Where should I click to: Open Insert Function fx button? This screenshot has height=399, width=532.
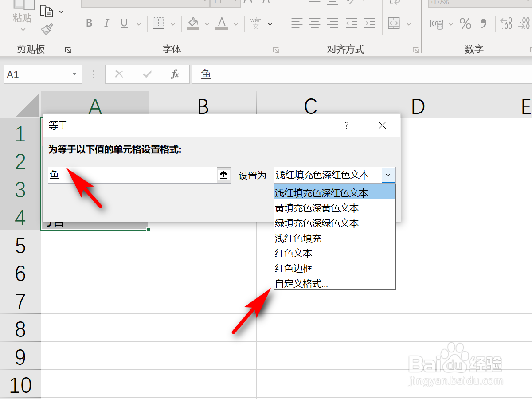coord(175,74)
